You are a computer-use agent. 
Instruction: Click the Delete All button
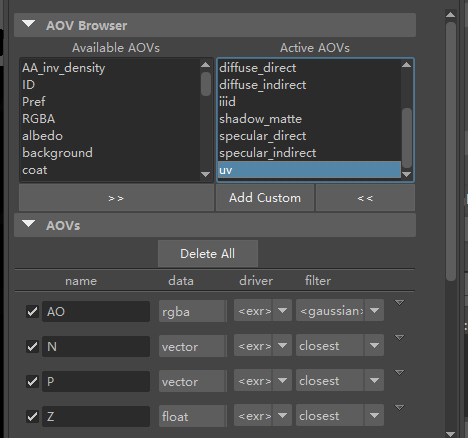pos(208,254)
